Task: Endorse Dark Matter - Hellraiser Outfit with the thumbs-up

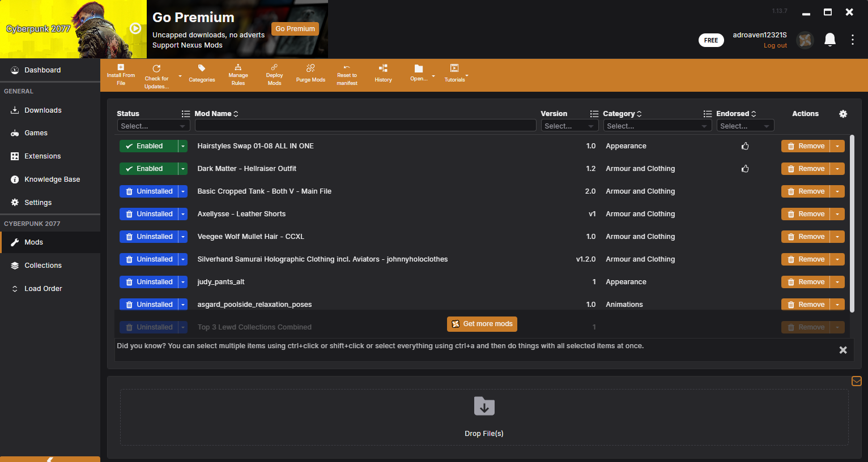Action: (745, 169)
